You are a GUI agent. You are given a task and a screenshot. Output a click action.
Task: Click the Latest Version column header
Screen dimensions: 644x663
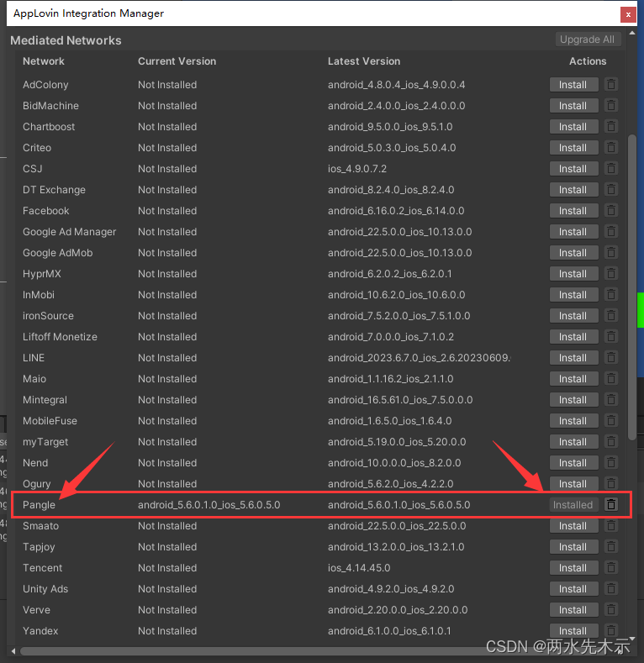[364, 61]
